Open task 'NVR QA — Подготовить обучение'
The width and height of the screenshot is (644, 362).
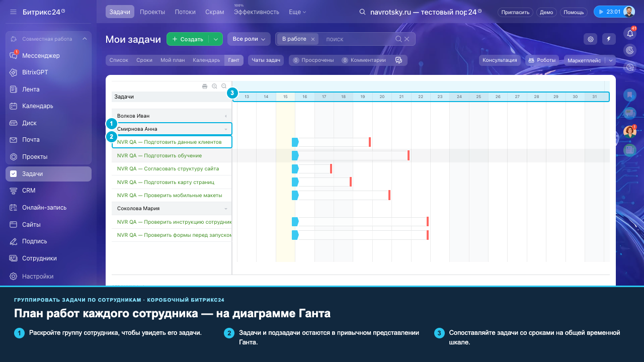[159, 156]
